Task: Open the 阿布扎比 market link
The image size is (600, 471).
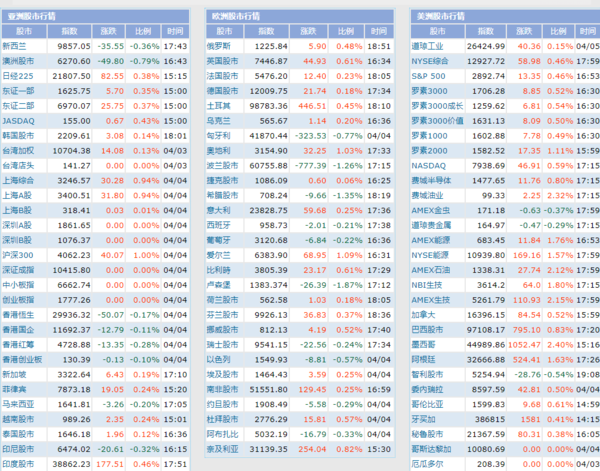Action: [223, 434]
